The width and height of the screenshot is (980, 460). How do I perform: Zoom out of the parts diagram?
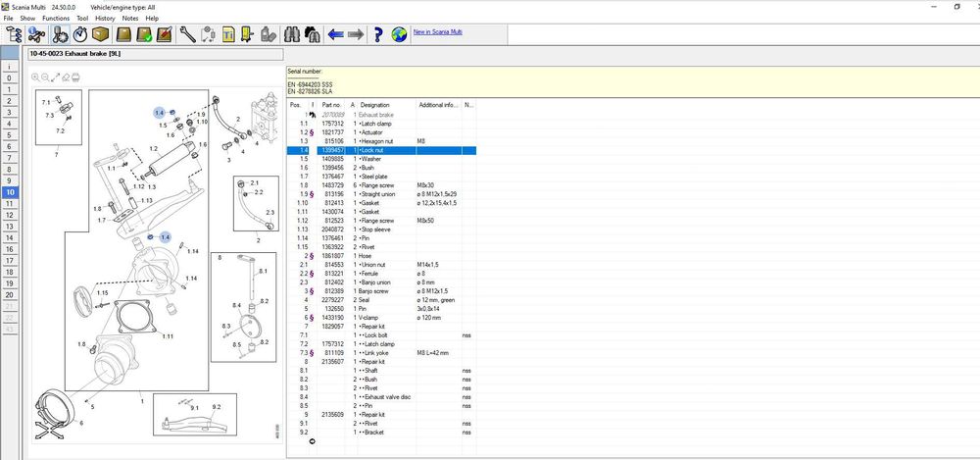[46, 77]
